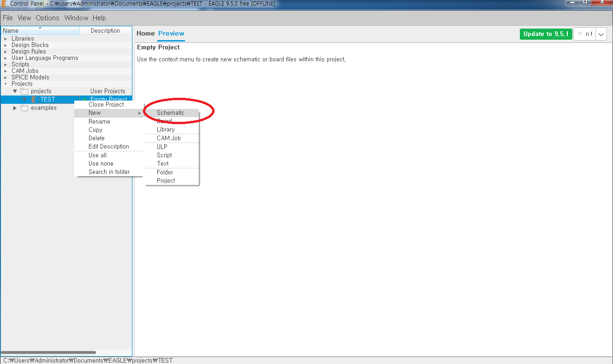The image size is (613, 364).
Task: Click the EAGLE logo in the title bar
Action: click(4, 4)
